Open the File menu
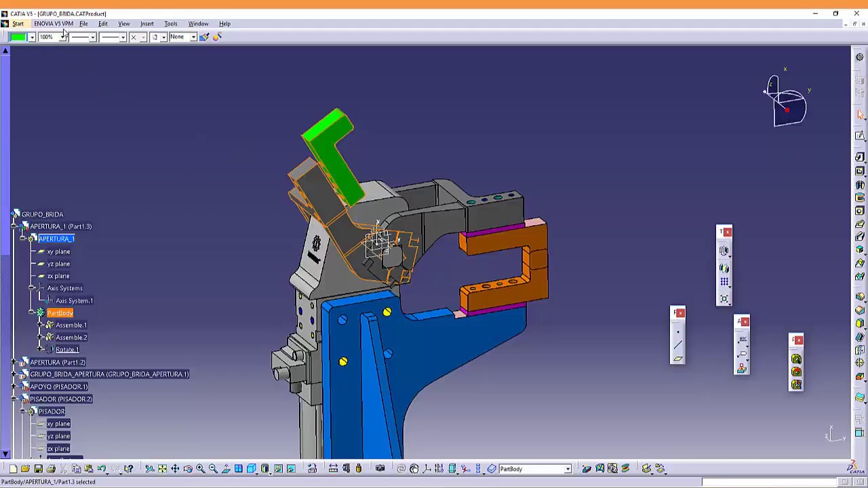Screen dimensions: 868x488 [x=83, y=24]
